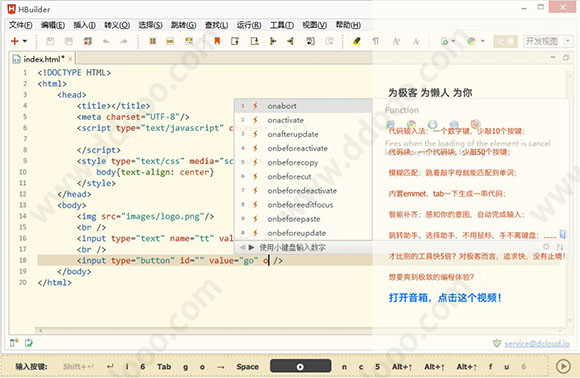This screenshot has height=378, width=580.
Task: Choose onbeforeeditfocus in the autocomplete list
Action: pyautogui.click(x=303, y=205)
